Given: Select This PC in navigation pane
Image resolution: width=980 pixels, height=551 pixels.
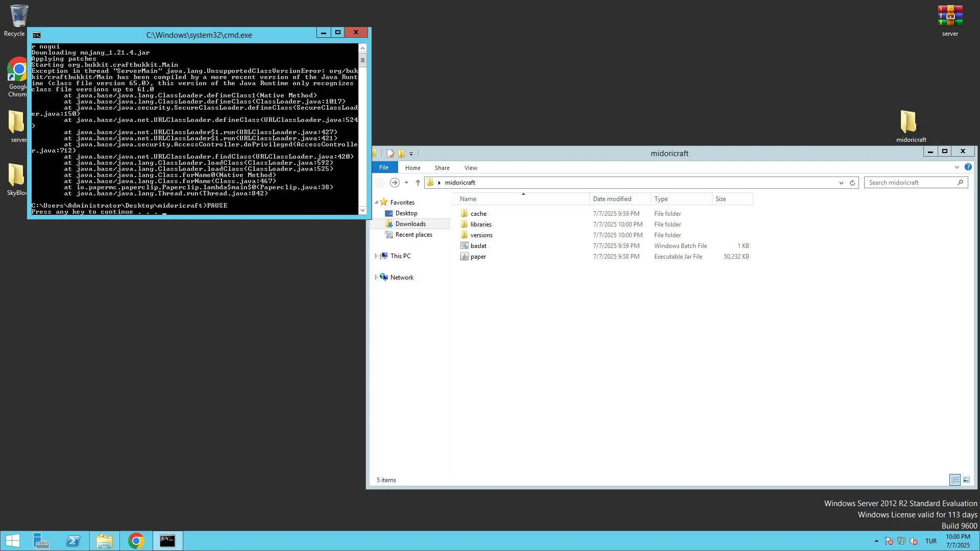Looking at the screenshot, I should pos(400,256).
